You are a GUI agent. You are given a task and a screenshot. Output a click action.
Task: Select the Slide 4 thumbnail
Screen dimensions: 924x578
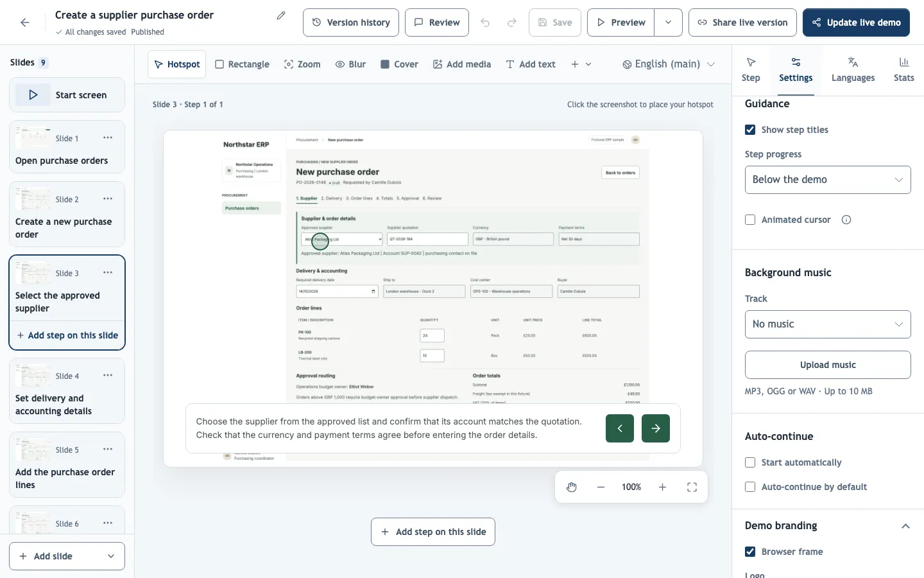(67, 390)
